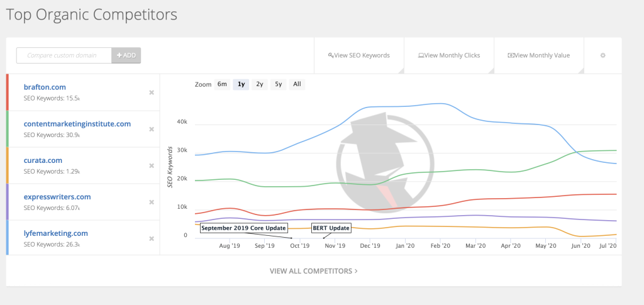Image resolution: width=644 pixels, height=305 pixels.
Task: Click the Jul '20 axis label
Action: pos(608,245)
